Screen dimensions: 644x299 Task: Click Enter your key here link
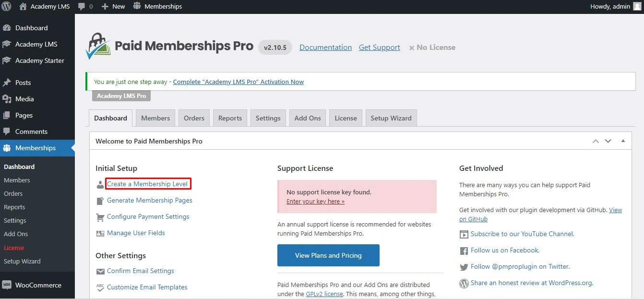pos(315,201)
